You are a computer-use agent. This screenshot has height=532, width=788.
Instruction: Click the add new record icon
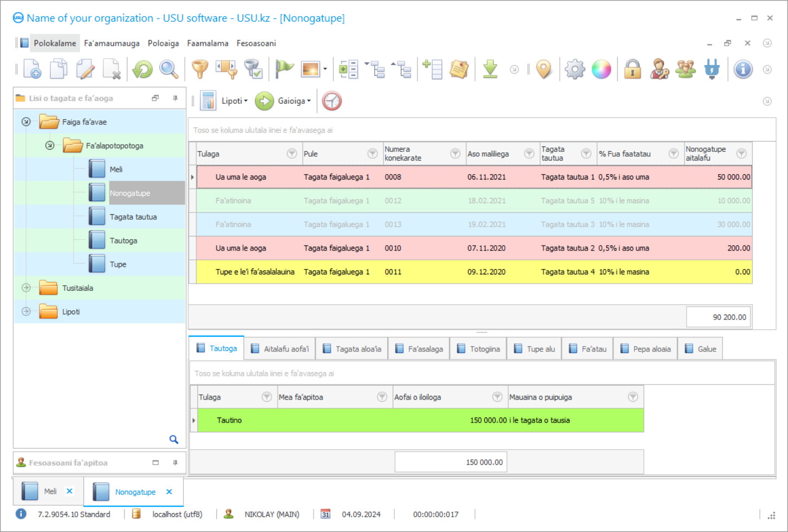point(32,69)
